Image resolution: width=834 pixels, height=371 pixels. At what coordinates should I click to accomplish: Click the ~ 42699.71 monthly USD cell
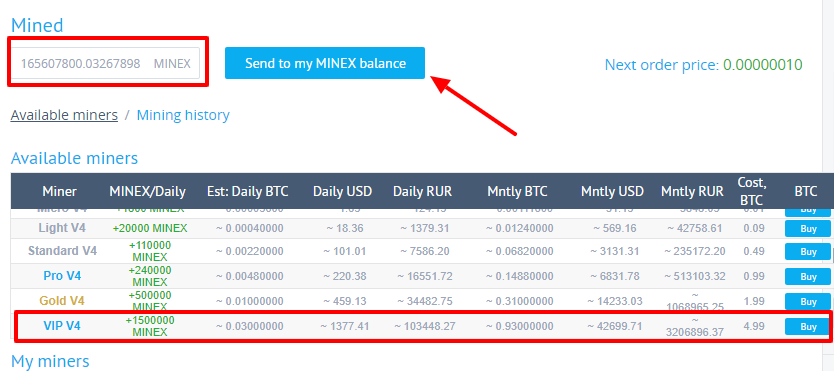pyautogui.click(x=614, y=326)
